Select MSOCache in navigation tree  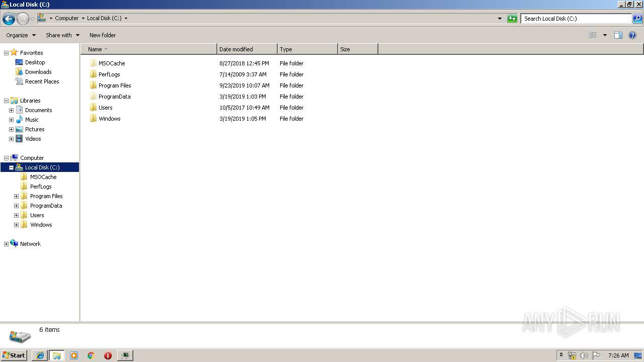click(x=43, y=177)
